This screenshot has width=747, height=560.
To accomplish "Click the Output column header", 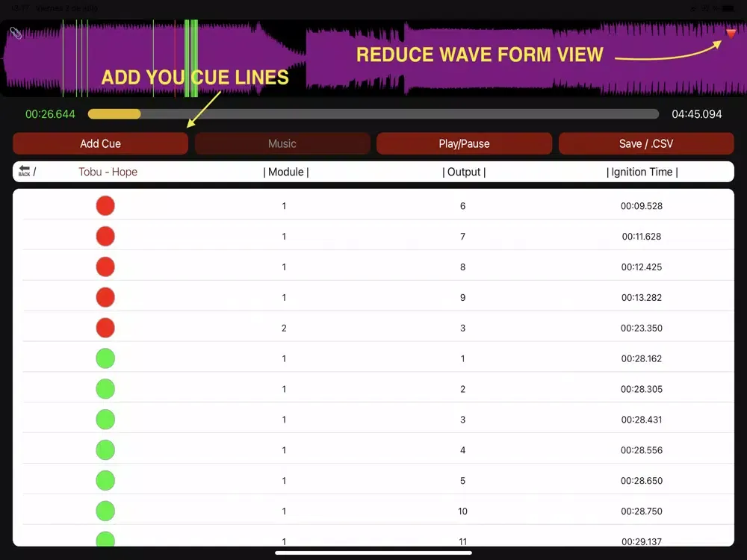I will (x=464, y=172).
